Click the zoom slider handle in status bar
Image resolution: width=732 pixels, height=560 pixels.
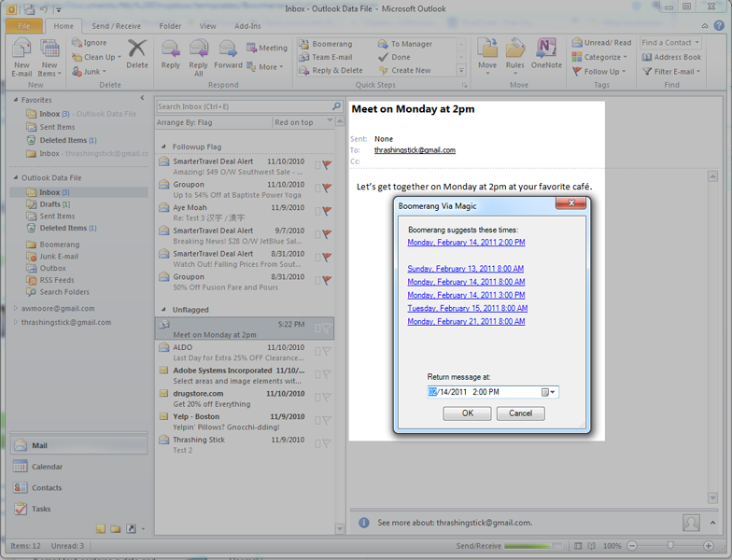tap(670, 545)
